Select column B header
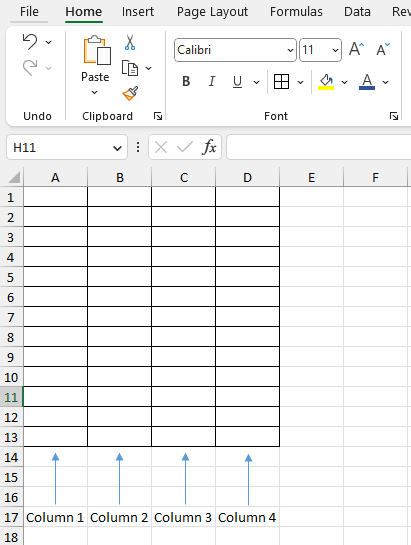This screenshot has height=545, width=411. point(120,178)
